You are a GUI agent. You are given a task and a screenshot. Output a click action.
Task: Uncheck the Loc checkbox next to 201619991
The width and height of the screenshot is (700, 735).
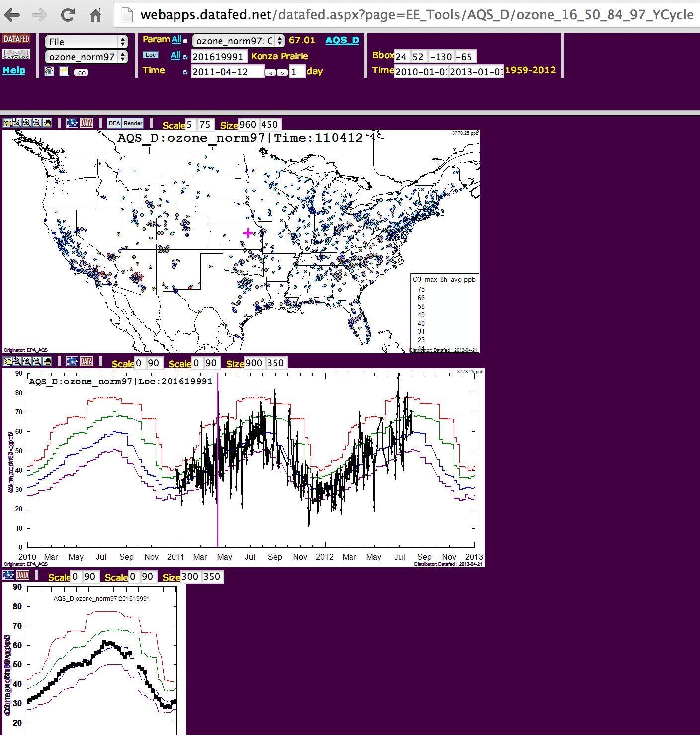[185, 57]
